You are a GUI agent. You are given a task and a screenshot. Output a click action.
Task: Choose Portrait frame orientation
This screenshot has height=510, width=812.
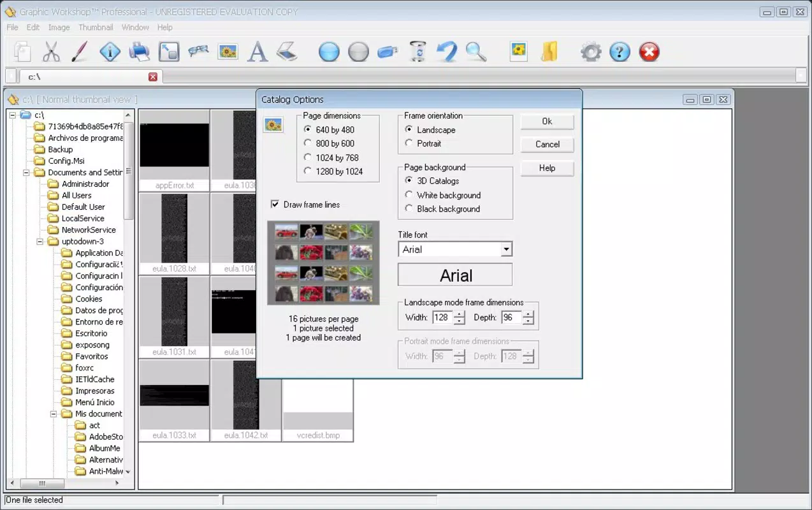(424, 143)
